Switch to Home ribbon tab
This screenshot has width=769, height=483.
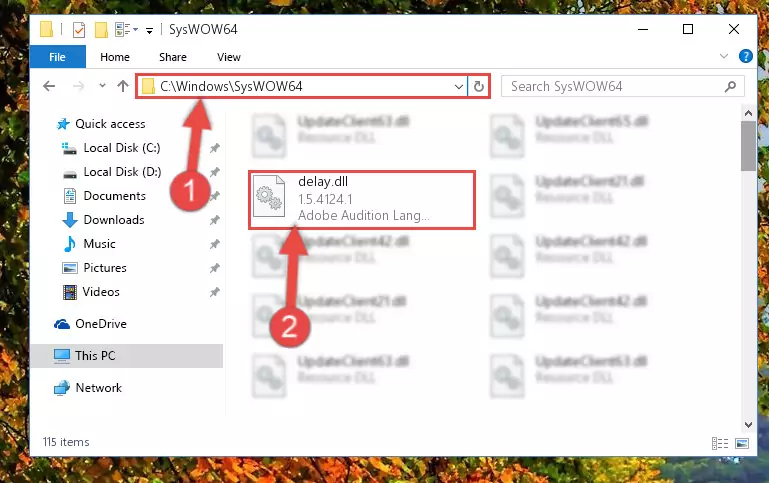(115, 57)
